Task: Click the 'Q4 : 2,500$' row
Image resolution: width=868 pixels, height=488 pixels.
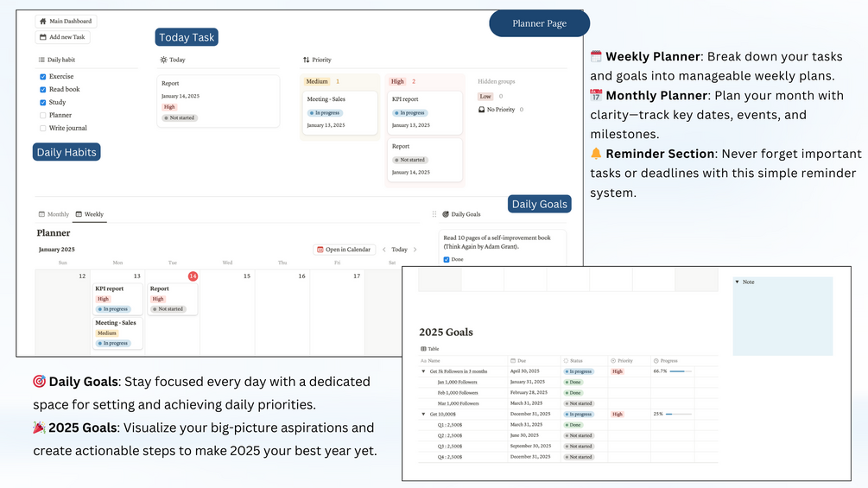Action: coord(568,457)
